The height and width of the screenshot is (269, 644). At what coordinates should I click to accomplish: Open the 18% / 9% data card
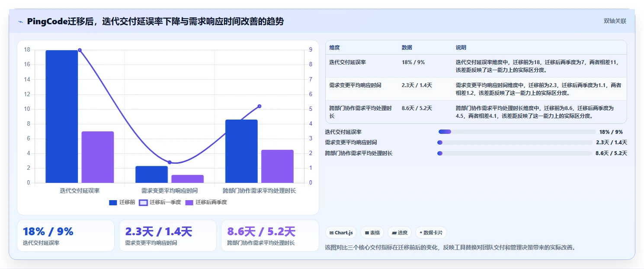click(x=66, y=236)
